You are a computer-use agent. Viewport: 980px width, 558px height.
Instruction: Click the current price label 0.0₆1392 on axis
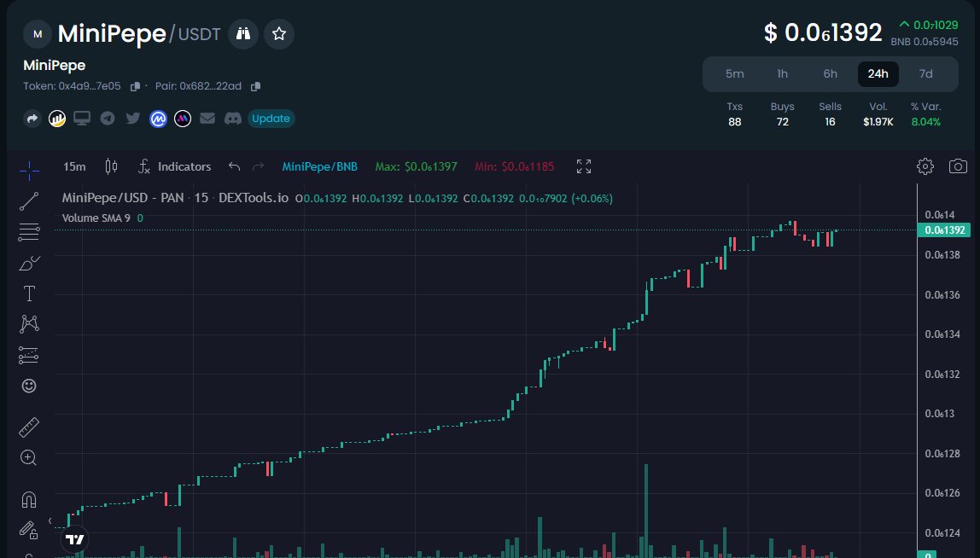pyautogui.click(x=944, y=230)
